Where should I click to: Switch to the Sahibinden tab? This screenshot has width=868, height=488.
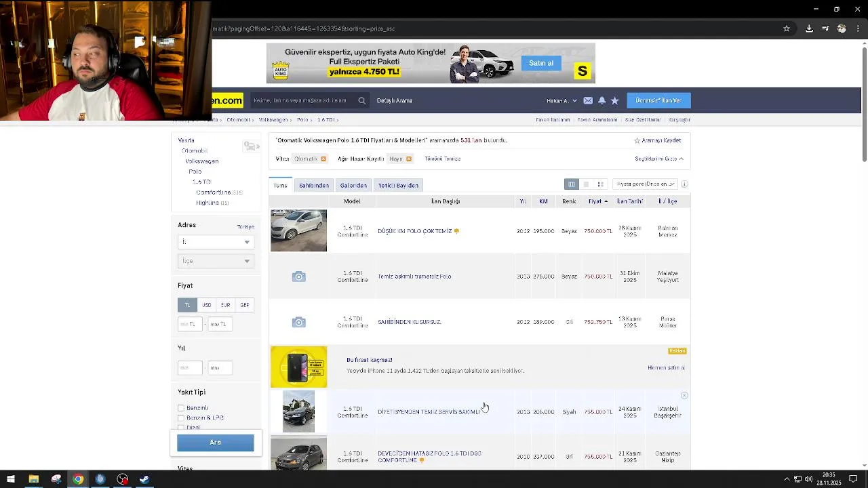[x=314, y=185]
